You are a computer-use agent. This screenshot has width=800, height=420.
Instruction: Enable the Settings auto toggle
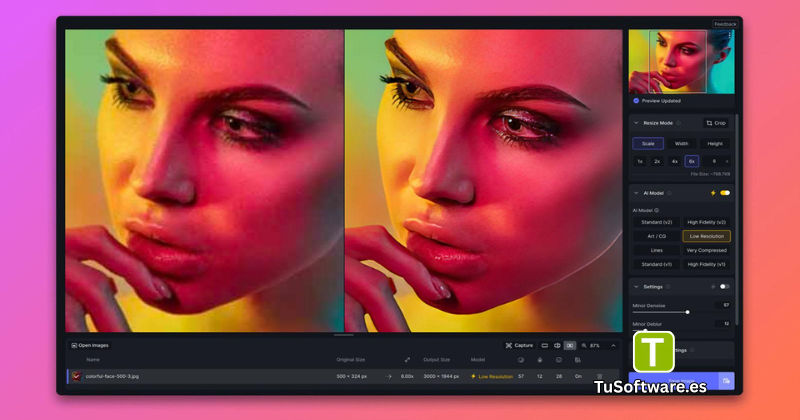click(x=724, y=287)
